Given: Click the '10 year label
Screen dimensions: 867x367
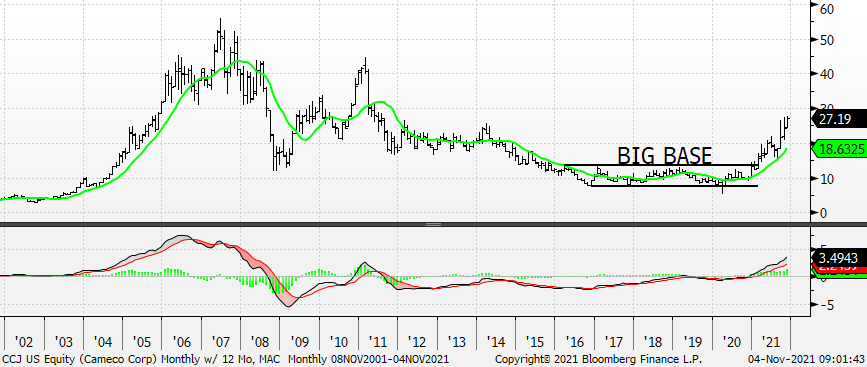Looking at the screenshot, I should [338, 341].
